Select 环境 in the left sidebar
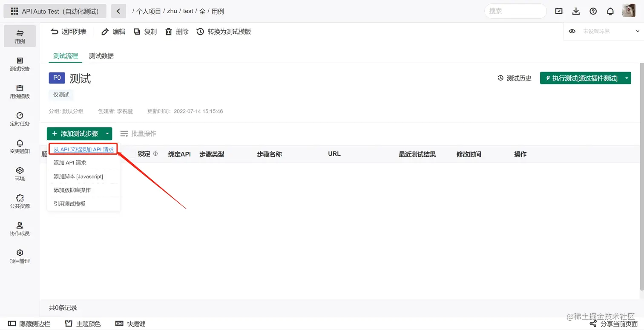The image size is (644, 330). (20, 174)
